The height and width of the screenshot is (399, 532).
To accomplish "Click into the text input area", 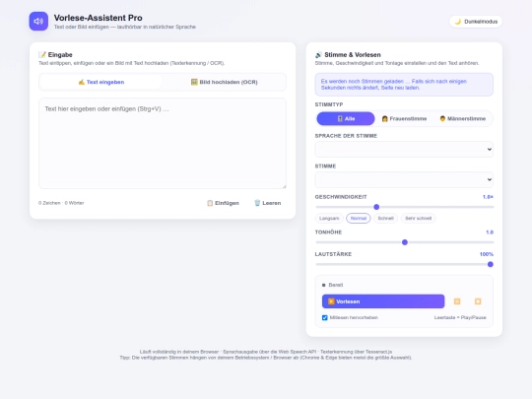I will (x=163, y=143).
